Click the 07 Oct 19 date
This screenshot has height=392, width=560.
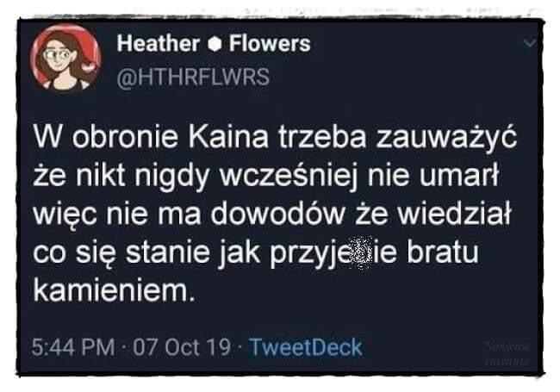pos(182,347)
